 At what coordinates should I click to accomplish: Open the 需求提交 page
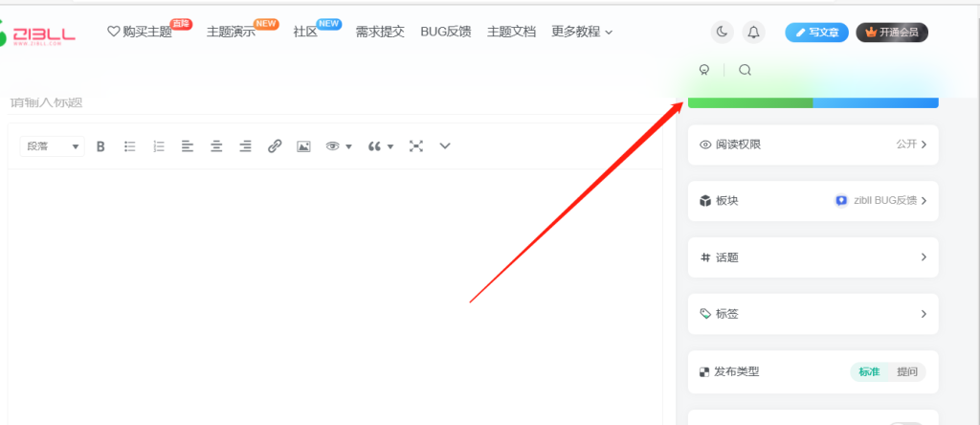(380, 32)
